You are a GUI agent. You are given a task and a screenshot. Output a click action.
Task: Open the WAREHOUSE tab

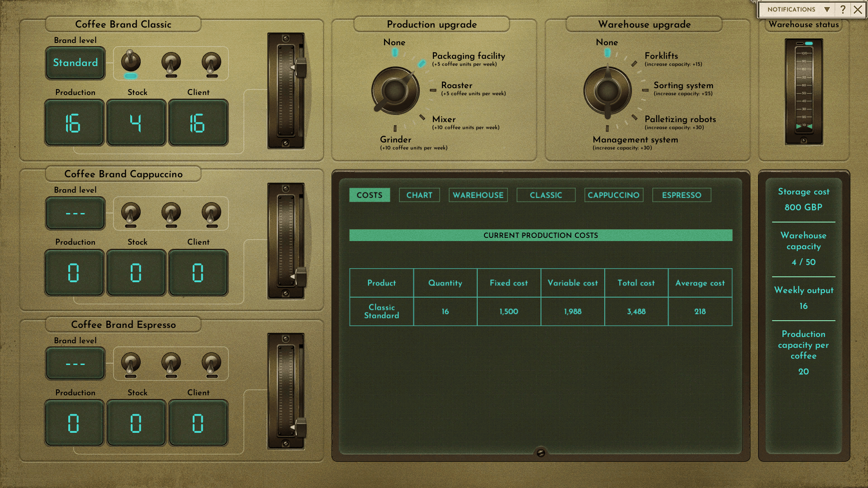[478, 195]
